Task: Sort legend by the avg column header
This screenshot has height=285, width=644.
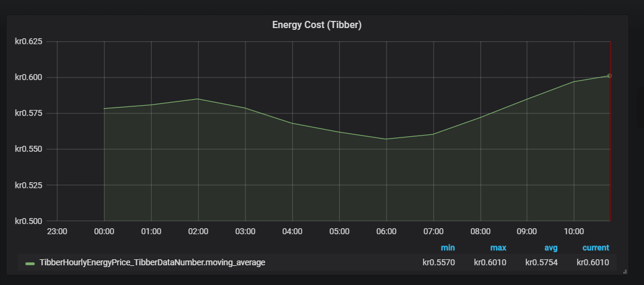Action: (x=550, y=247)
